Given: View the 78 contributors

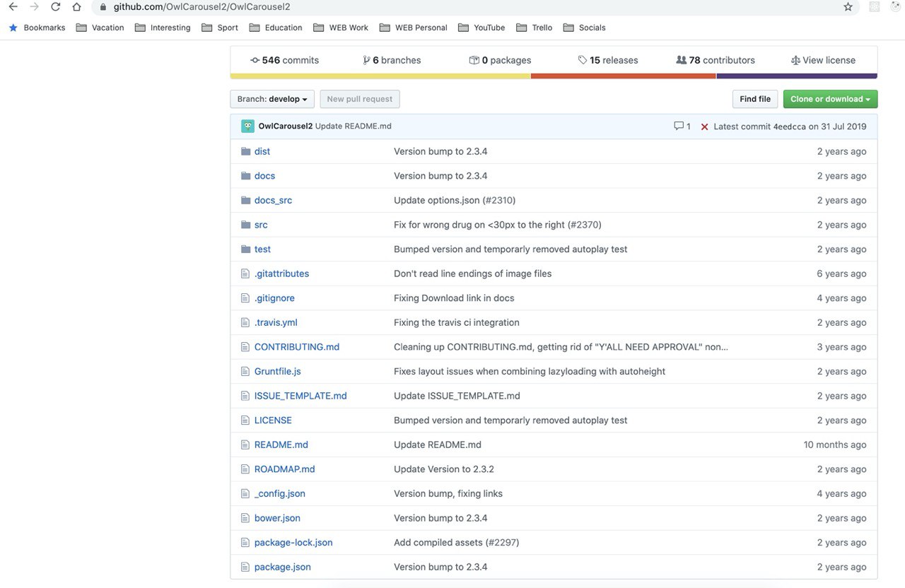Looking at the screenshot, I should [x=716, y=60].
